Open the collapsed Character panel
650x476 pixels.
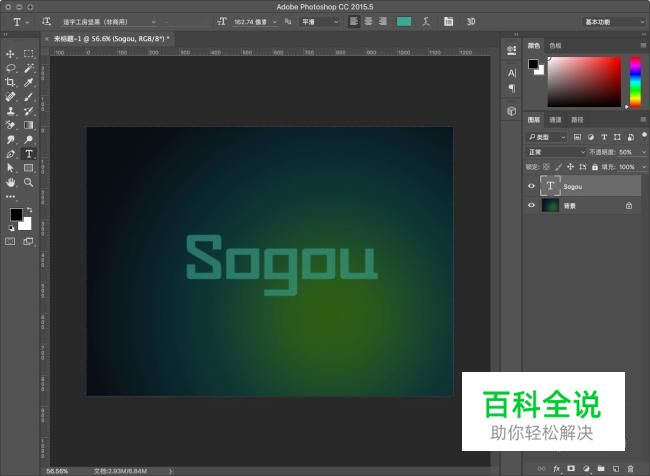512,73
